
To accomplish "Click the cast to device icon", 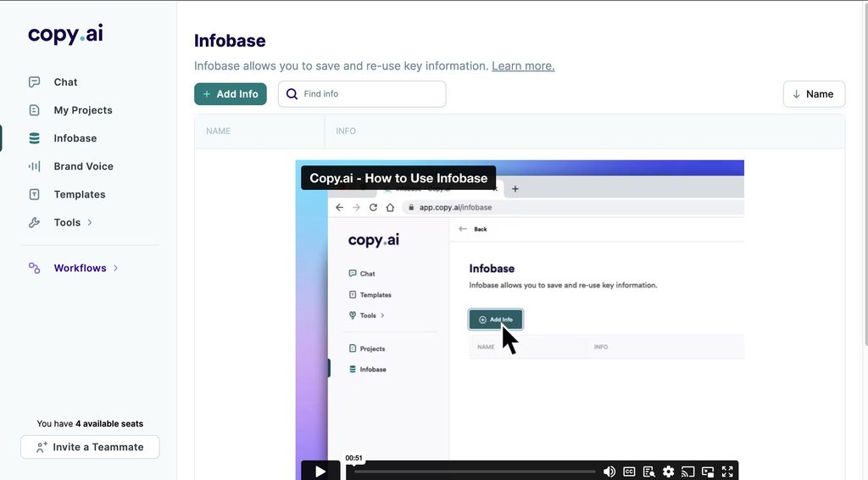I will [688, 472].
